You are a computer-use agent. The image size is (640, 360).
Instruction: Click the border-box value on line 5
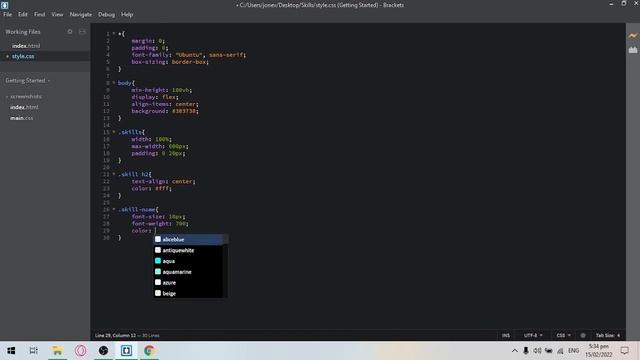[189, 62]
